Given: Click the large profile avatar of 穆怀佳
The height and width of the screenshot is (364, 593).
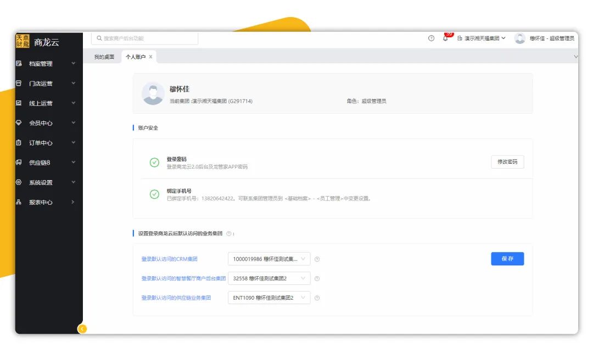Looking at the screenshot, I should (153, 93).
